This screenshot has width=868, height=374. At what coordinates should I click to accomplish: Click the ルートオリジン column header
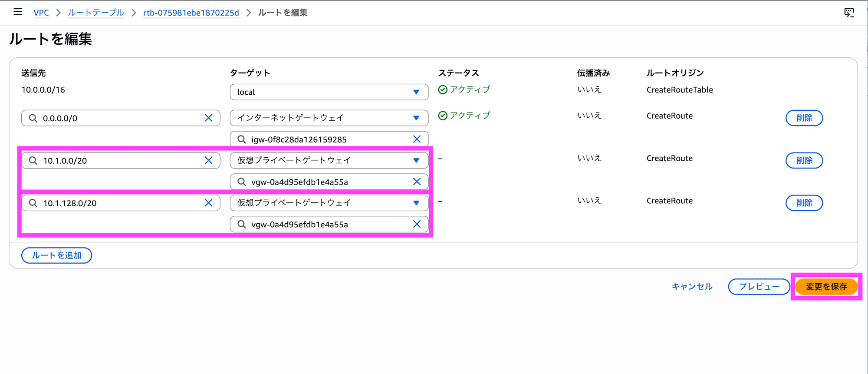(675, 73)
